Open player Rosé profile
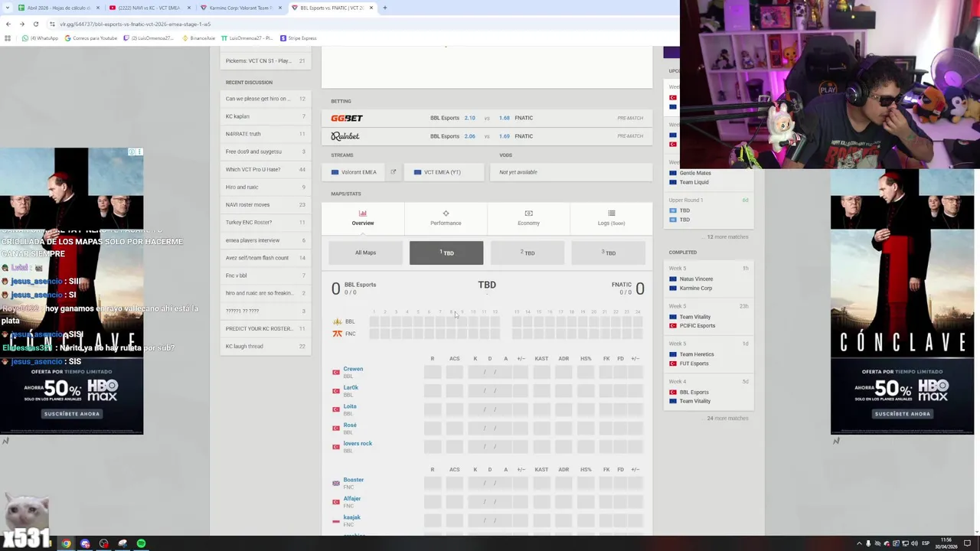Viewport: 980px width, 551px height. (x=350, y=425)
